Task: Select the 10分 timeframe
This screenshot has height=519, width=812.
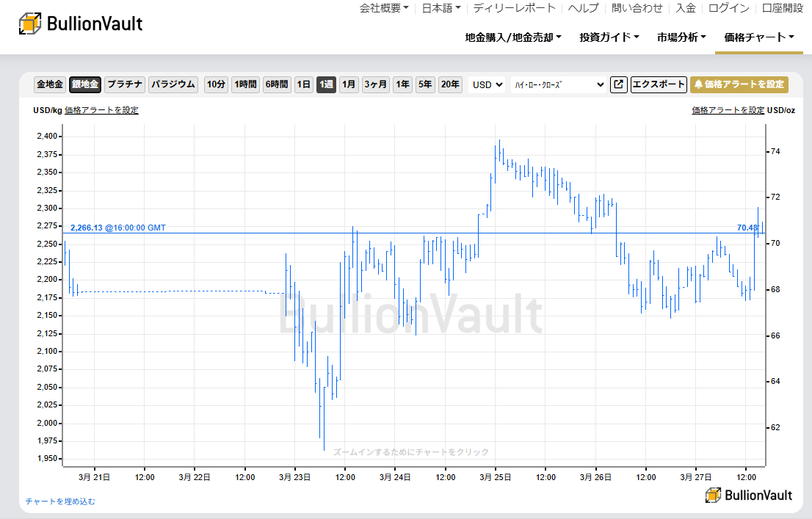Action: [x=215, y=84]
